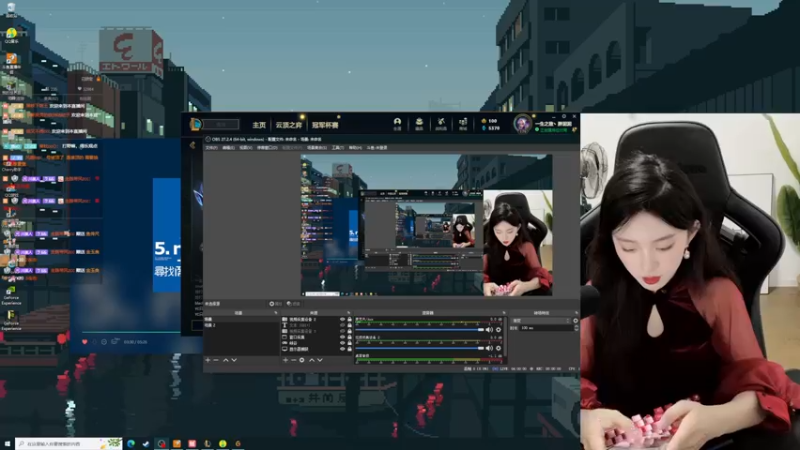This screenshot has width=800, height=450.
Task: Click the transition duration stepper arrows
Action: (x=576, y=328)
